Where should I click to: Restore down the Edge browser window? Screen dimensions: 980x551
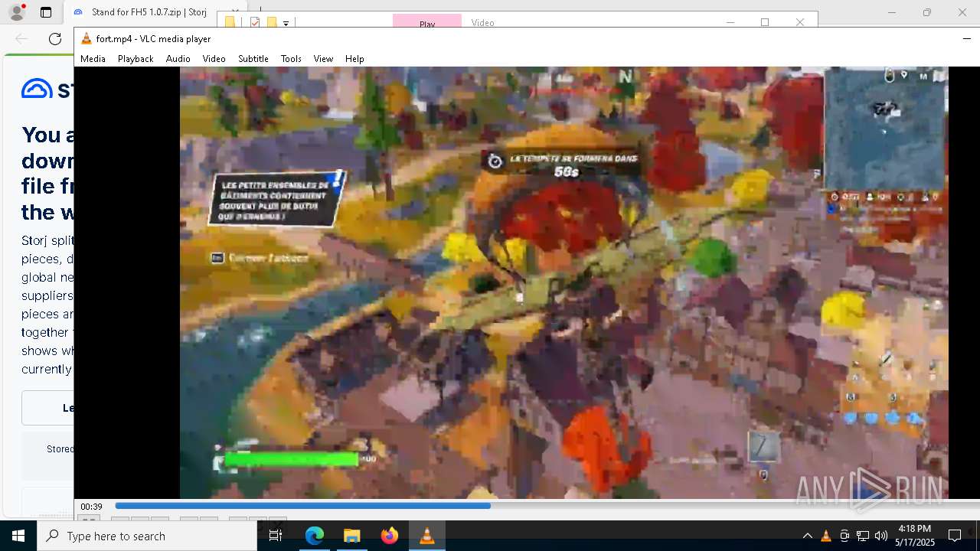[927, 12]
